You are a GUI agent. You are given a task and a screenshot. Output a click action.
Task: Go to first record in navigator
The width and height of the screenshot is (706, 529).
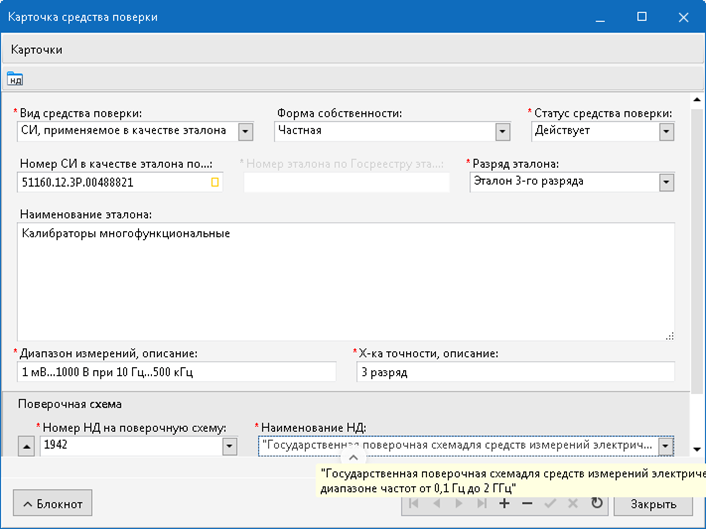[x=413, y=503]
